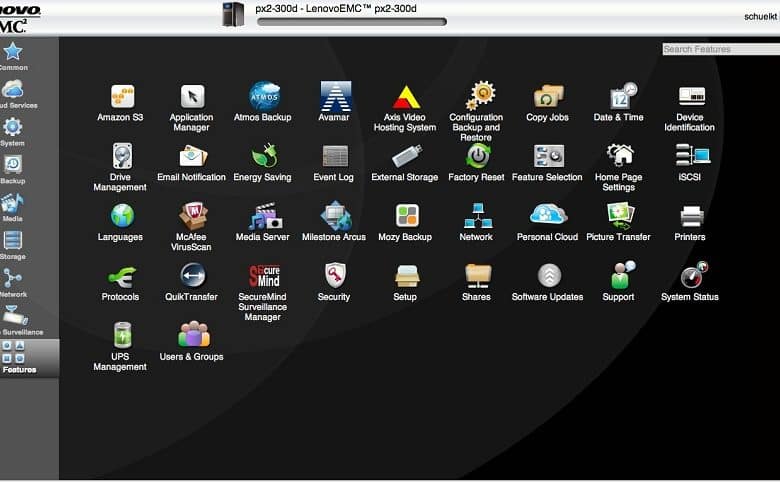Launch Application Manager
Viewport: 780px width, 482px height.
(192, 108)
